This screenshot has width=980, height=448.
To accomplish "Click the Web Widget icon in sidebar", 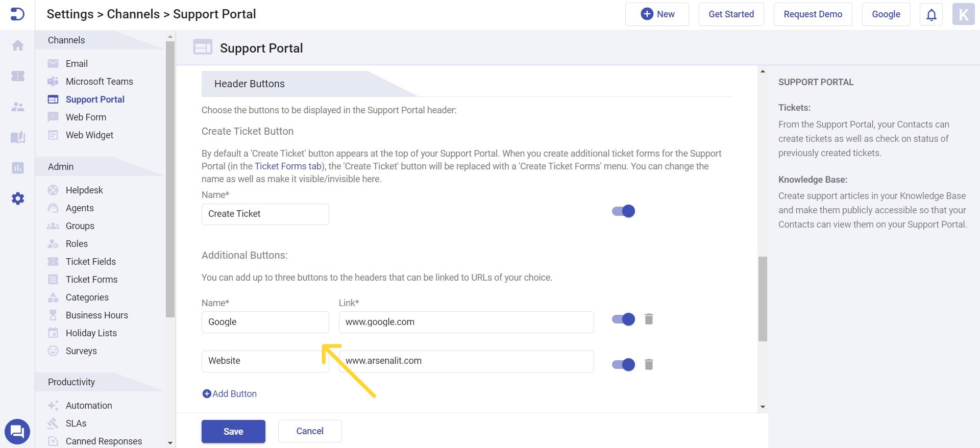I will pyautogui.click(x=53, y=135).
